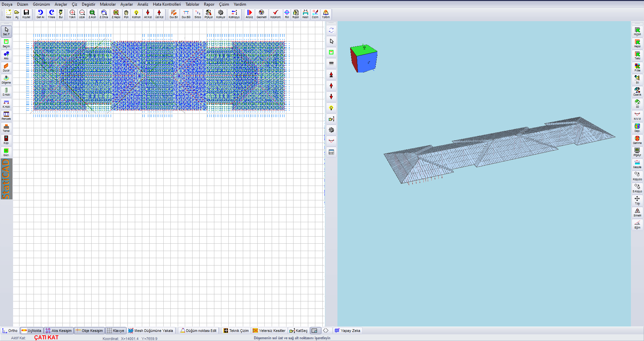The height and width of the screenshot is (341, 644).
Task: Select the Temel foundation tool
Action: (x=6, y=128)
